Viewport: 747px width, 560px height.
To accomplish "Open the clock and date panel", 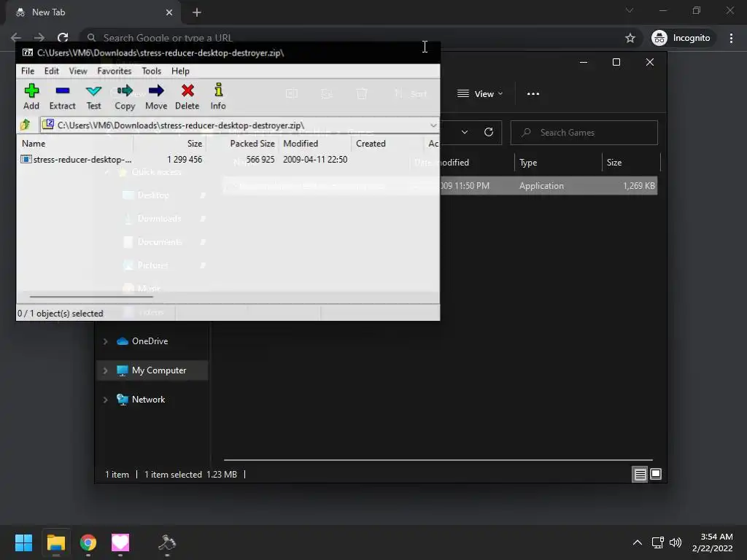I will click(x=713, y=542).
